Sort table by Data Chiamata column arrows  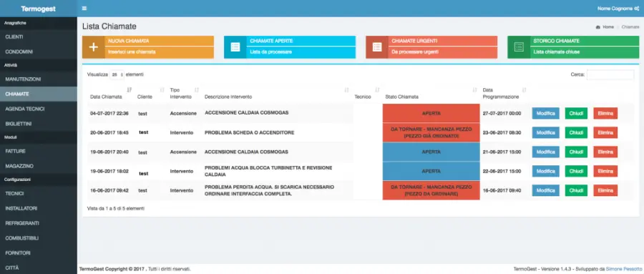(x=130, y=89)
